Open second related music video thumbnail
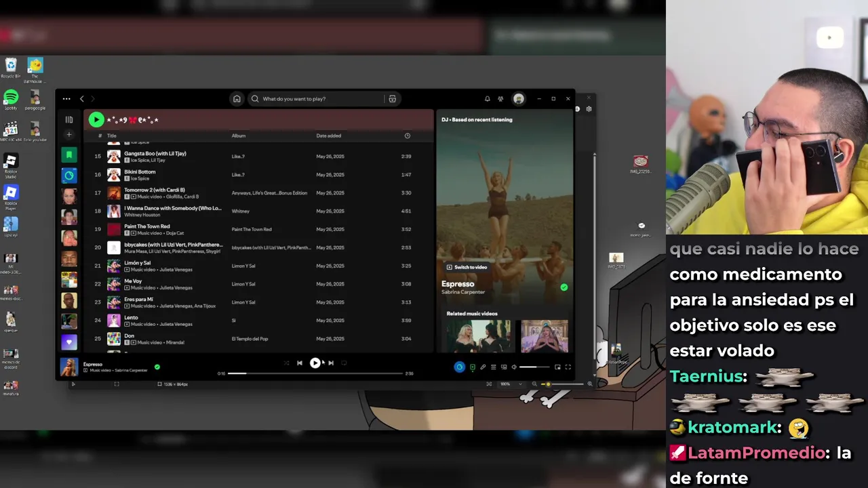Image resolution: width=868 pixels, height=488 pixels. (x=545, y=336)
